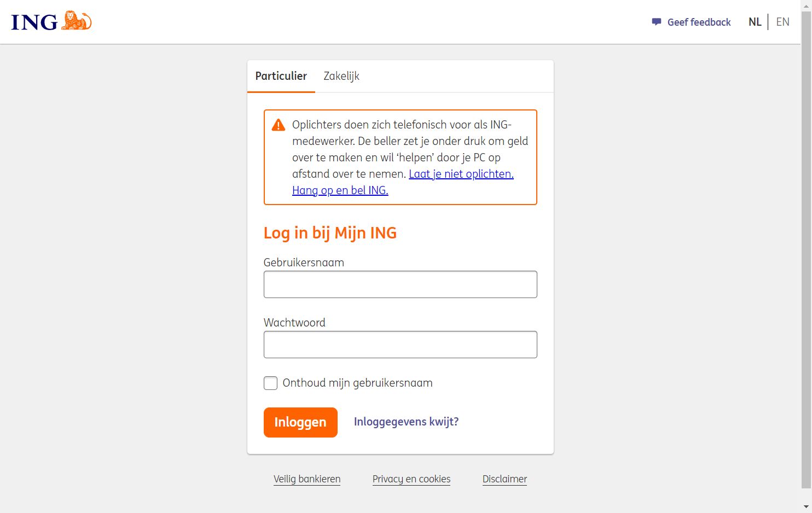Open the Veilig bankieren footer link

[307, 479]
